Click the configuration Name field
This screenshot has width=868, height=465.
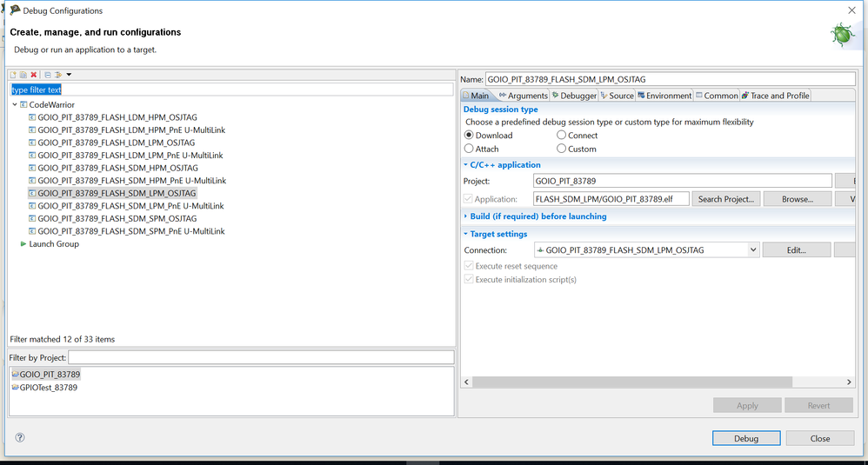tap(671, 79)
